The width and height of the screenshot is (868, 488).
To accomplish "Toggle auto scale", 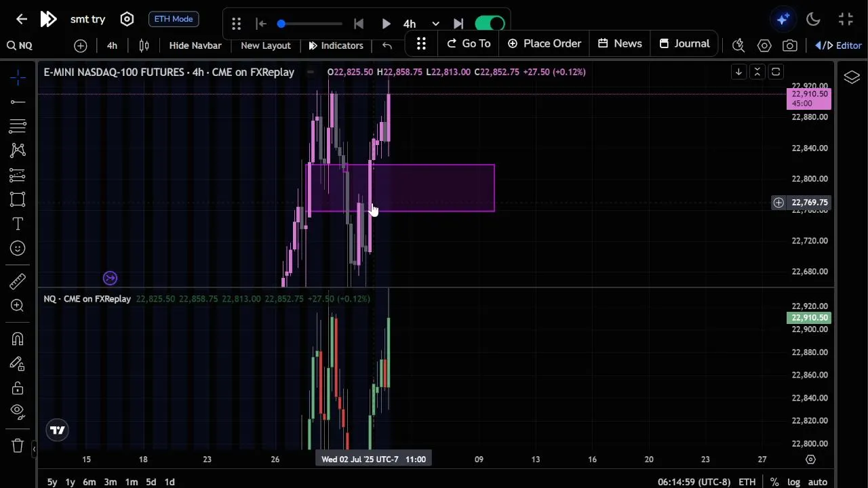I will (818, 482).
